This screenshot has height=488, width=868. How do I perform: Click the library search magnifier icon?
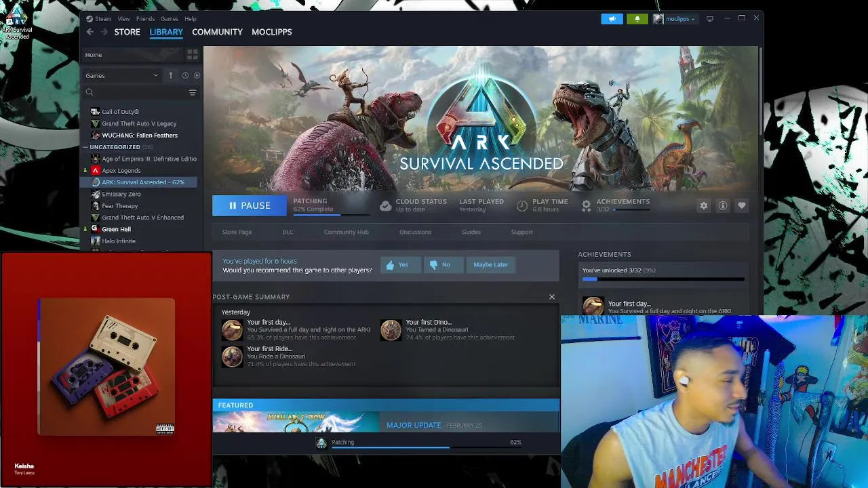click(x=90, y=92)
